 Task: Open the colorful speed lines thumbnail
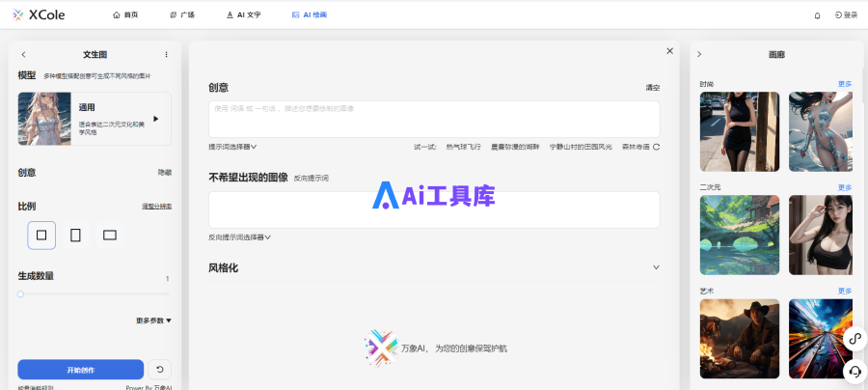pyautogui.click(x=821, y=339)
